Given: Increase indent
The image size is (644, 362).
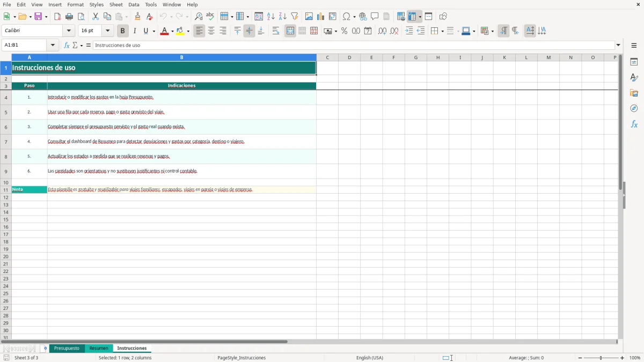Looking at the screenshot, I should 409,31.
